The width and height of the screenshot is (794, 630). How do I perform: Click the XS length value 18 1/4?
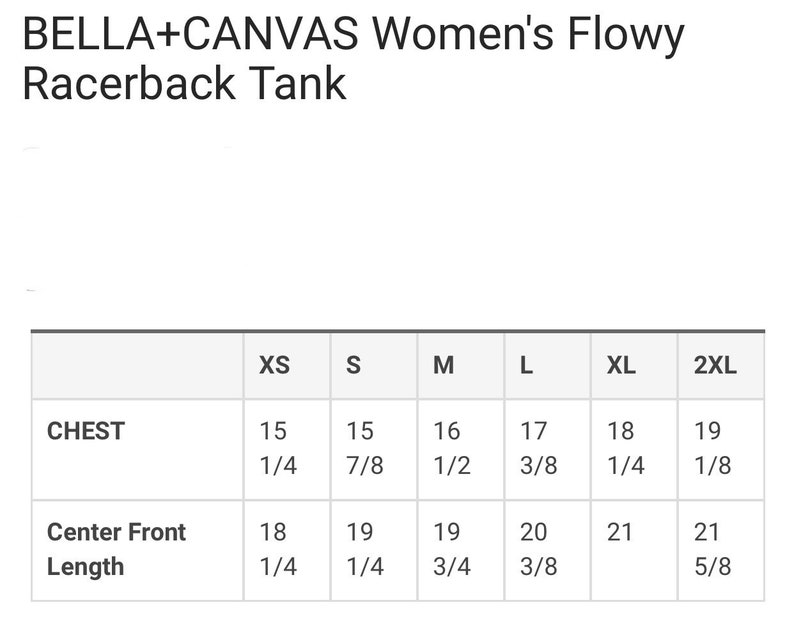tap(278, 549)
